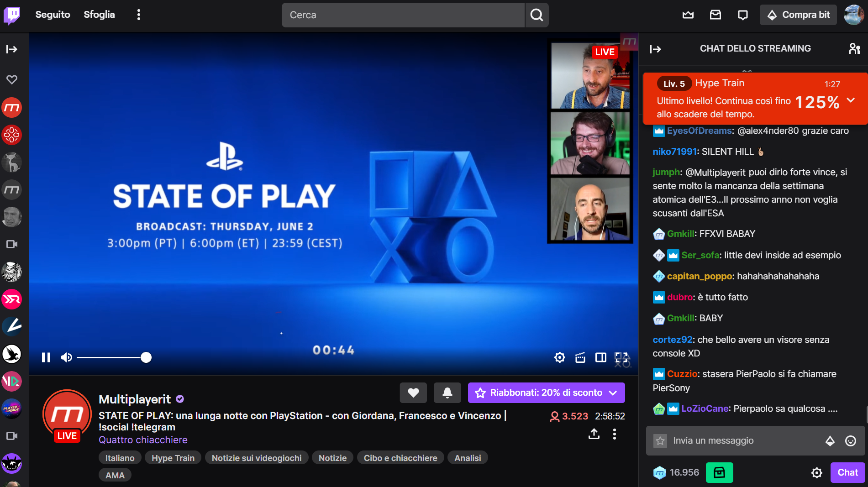Screen dimensions: 868x487
Task: Open the red Multiplayerit channel in sidebar
Action: coord(12,108)
